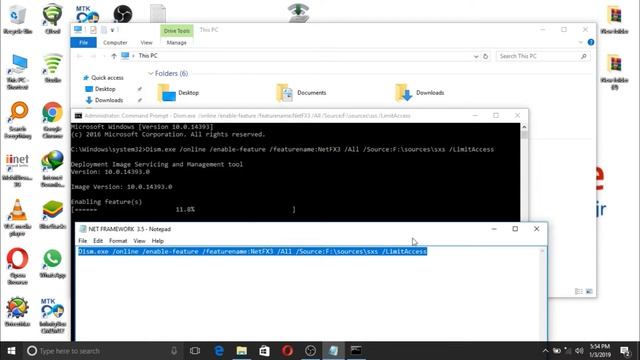Open Opera from the taskbar
The image size is (640, 360).
coord(287,351)
